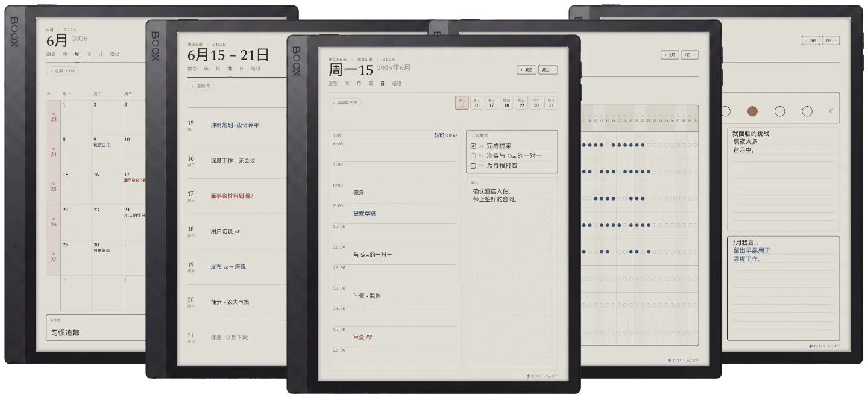868x398 pixels.
Task: Open weekly row 19 发布 v2 → 庆祝
Action: click(x=236, y=266)
